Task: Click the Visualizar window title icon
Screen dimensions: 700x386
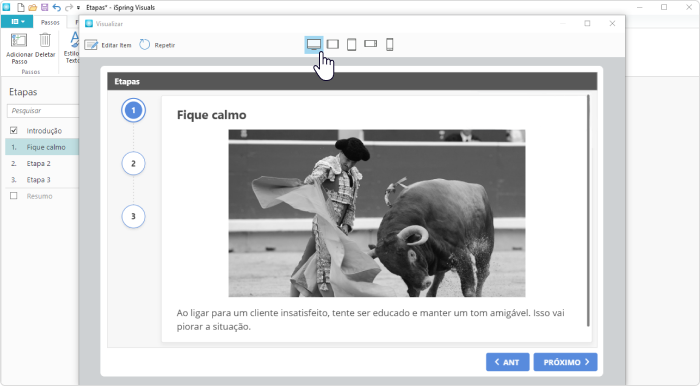Action: [x=89, y=24]
